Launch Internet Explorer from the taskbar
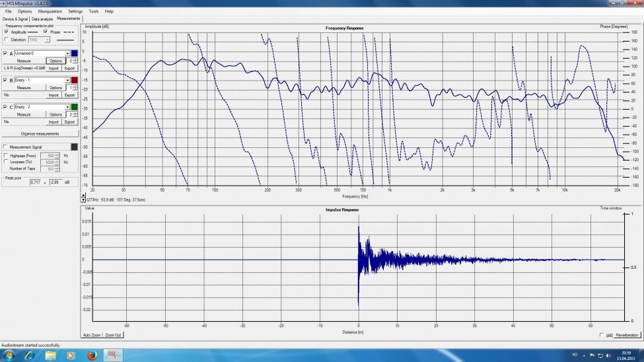 click(30, 355)
